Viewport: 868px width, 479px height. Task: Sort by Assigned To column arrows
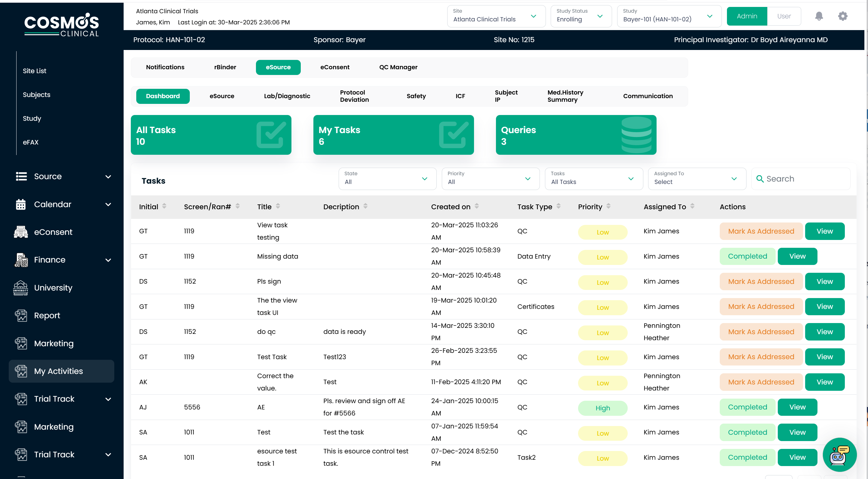pyautogui.click(x=692, y=206)
